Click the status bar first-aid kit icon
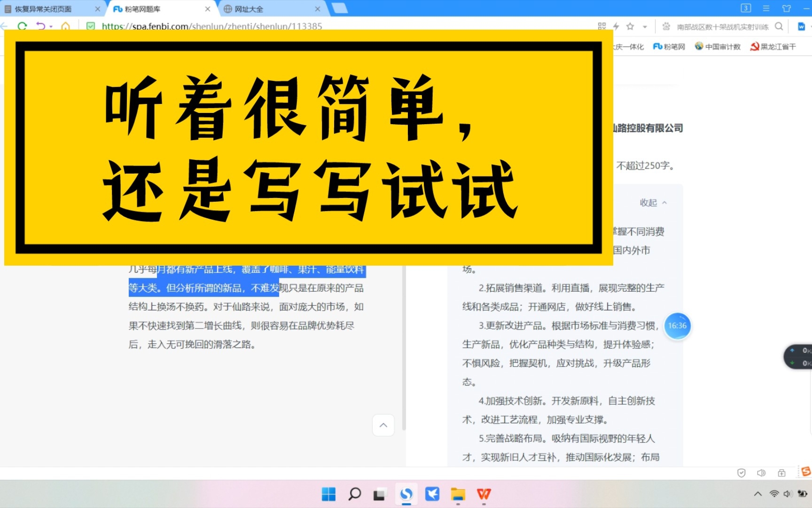Viewport: 812px width, 508px height. click(x=781, y=473)
